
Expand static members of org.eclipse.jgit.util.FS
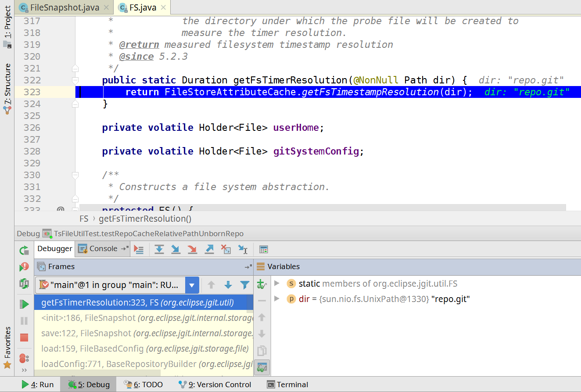276,284
